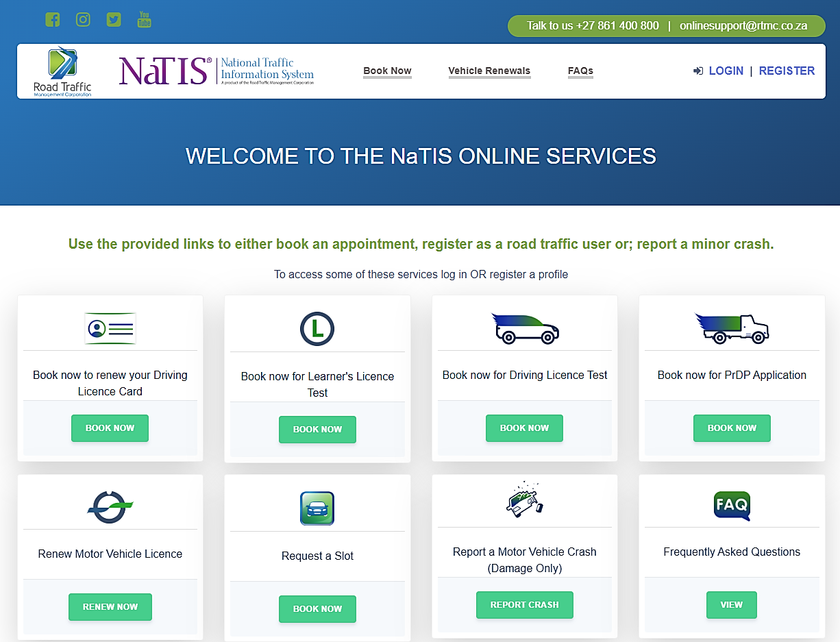
Task: Click the green 'Use the provided links' heading
Action: point(421,245)
